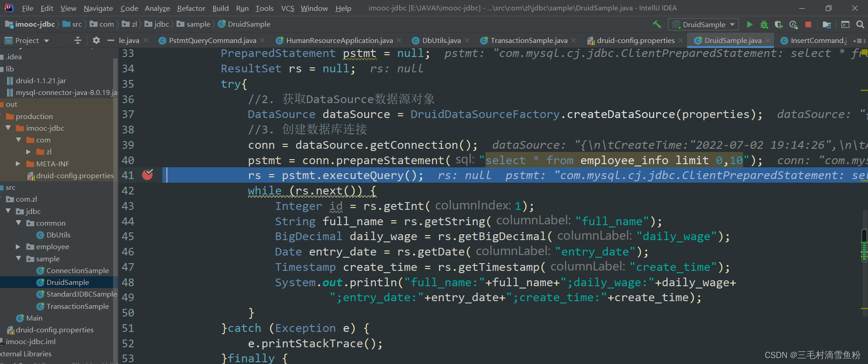The image size is (868, 364).
Task: Open the Refactor menu
Action: click(x=191, y=8)
